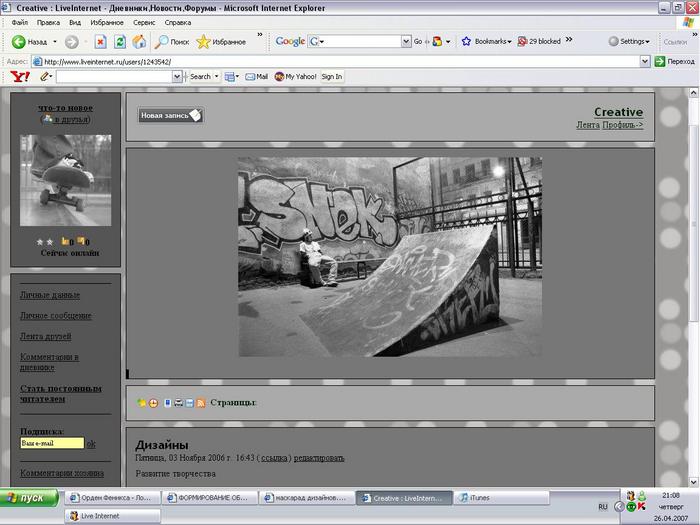This screenshot has height=525, width=700.
Task: Open the Личные данные link in the sidebar
Action: pos(50,295)
